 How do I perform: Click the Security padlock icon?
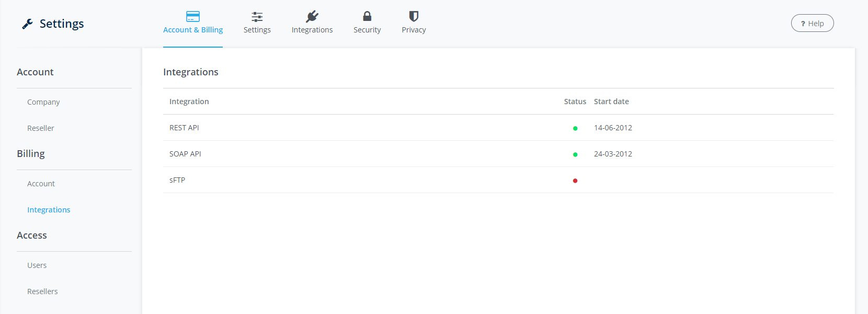(x=367, y=16)
